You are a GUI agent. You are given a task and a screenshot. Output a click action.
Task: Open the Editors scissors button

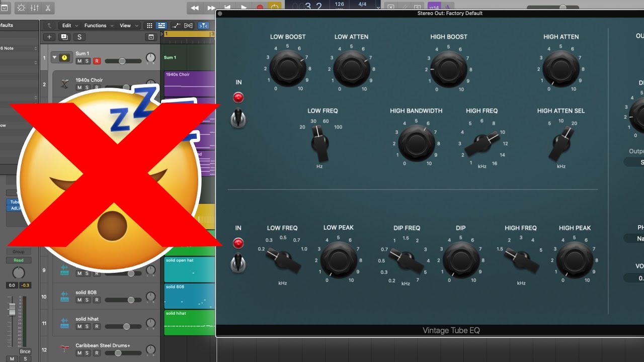coord(48,8)
